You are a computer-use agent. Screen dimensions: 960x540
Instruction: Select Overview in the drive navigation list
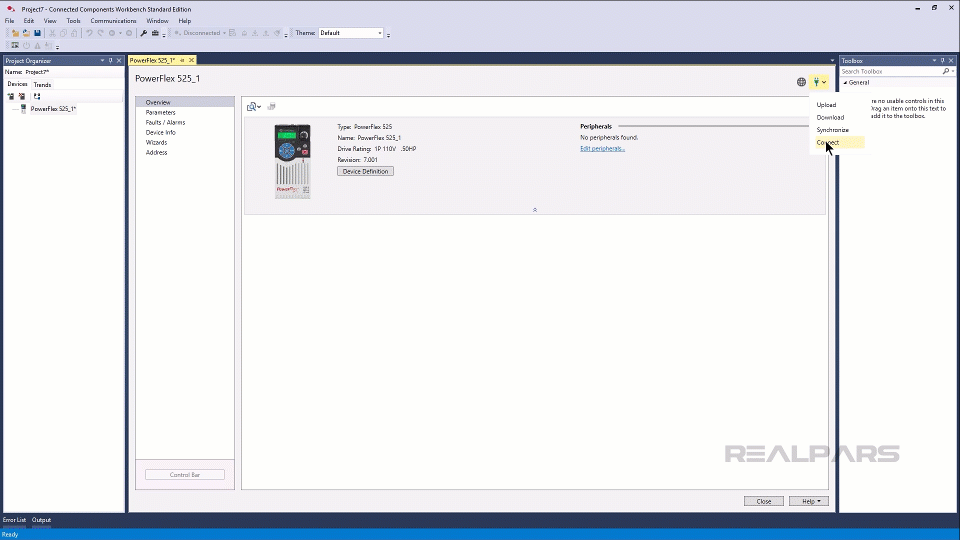click(184, 102)
